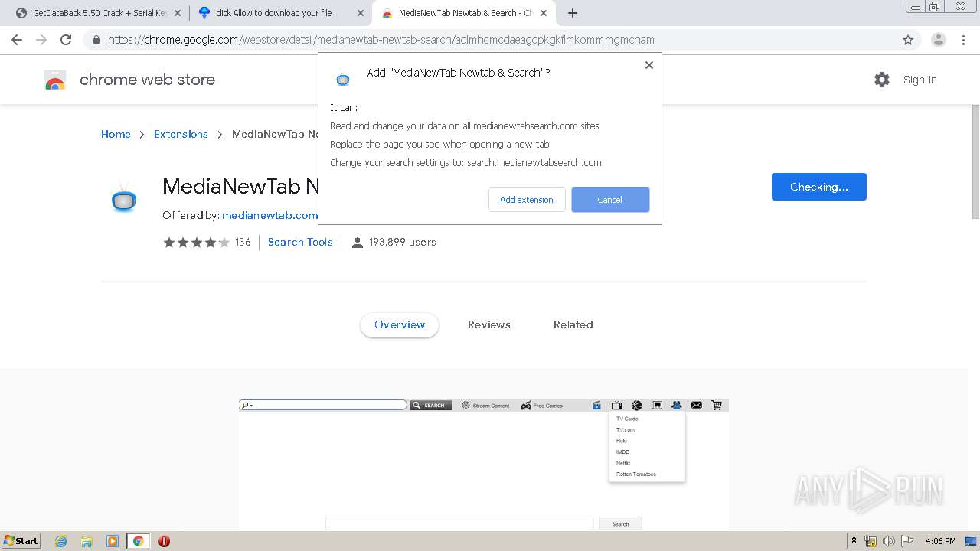Click the address bar URL
This screenshot has height=551, width=980.
coord(381,40)
